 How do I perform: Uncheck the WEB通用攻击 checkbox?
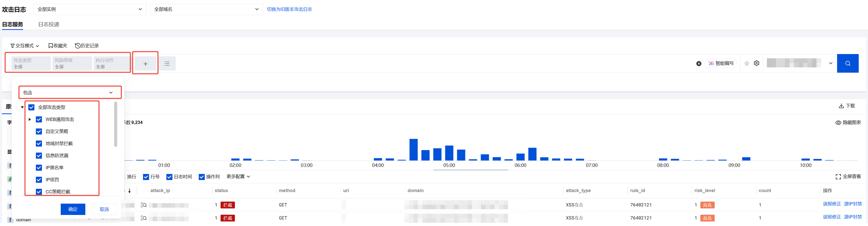tap(39, 120)
